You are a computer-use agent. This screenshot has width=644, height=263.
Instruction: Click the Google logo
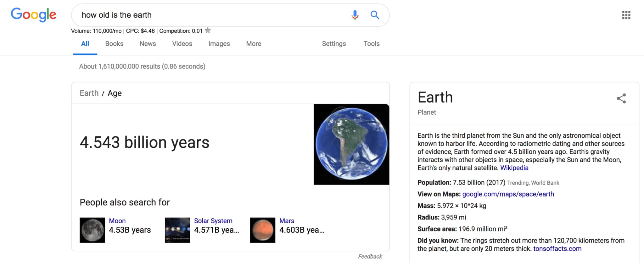(x=34, y=15)
